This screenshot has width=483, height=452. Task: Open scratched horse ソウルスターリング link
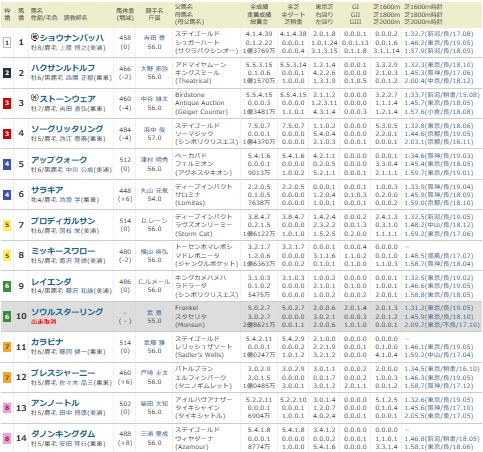(x=67, y=312)
